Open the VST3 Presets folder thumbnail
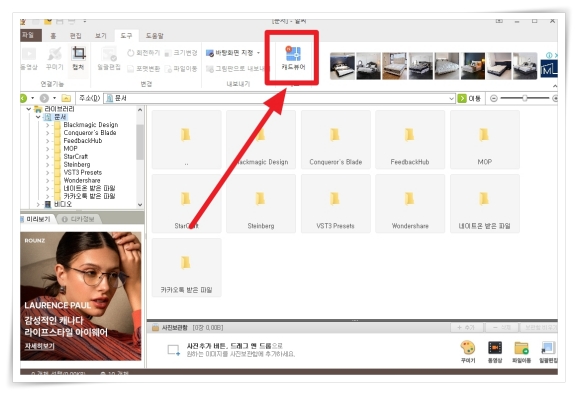The height and width of the screenshot is (395, 578). [x=335, y=204]
